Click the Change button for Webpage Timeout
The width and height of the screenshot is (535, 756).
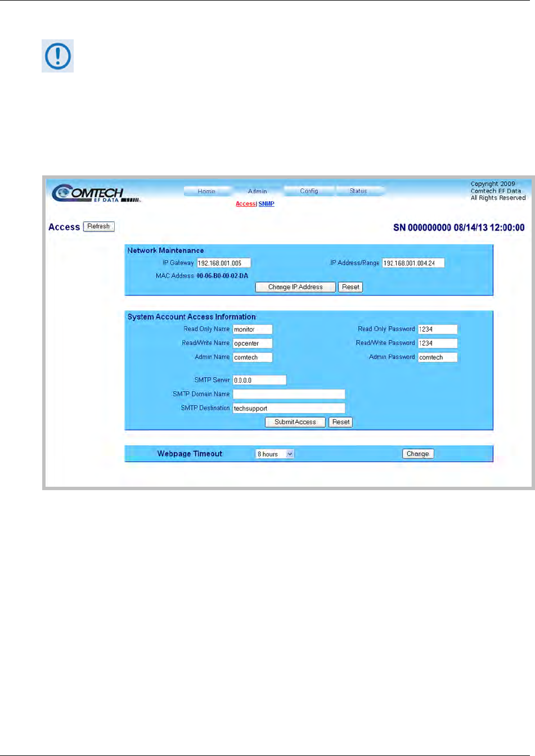click(418, 454)
